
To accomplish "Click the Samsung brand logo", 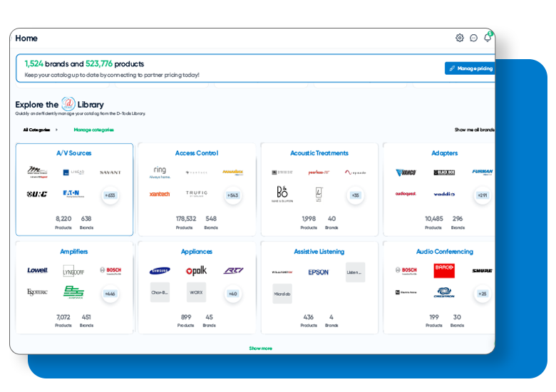I will tap(160, 271).
